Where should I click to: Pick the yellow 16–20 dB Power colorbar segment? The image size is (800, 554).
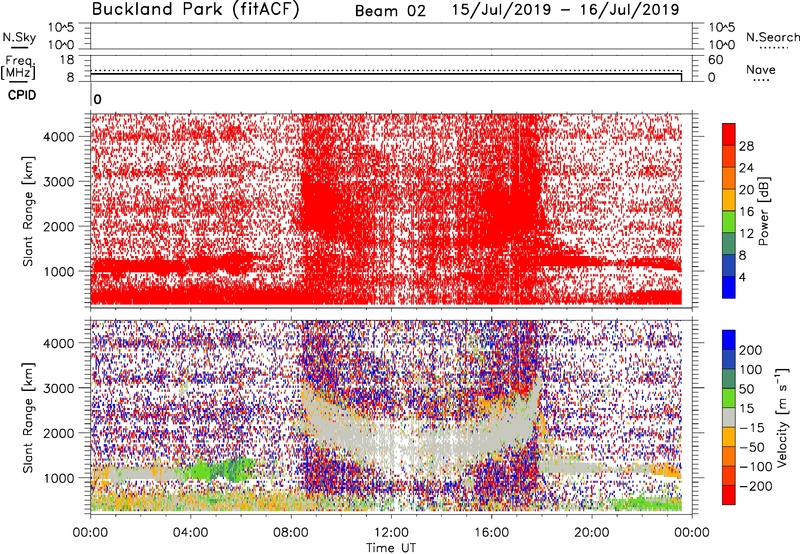[x=729, y=200]
